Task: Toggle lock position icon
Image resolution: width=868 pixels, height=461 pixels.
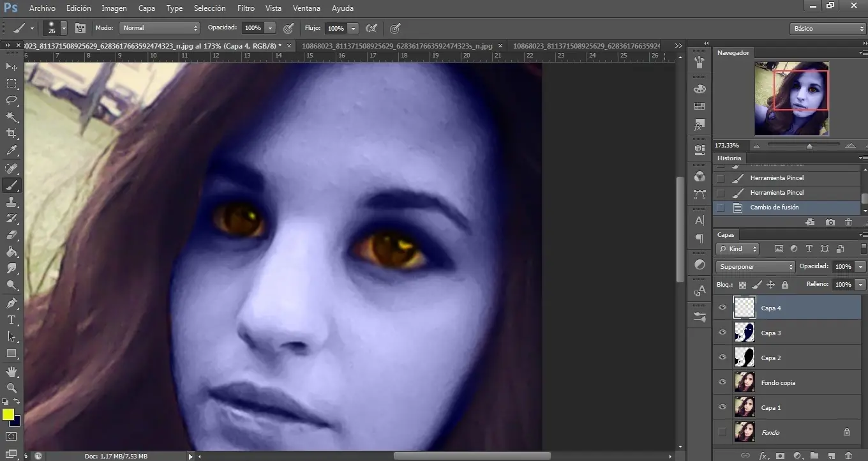Action: pos(770,285)
